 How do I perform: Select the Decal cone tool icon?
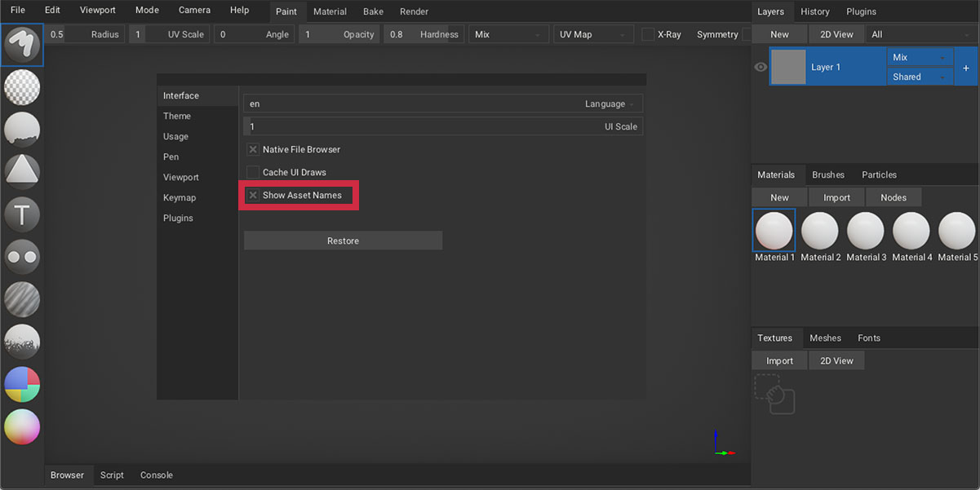coord(22,171)
